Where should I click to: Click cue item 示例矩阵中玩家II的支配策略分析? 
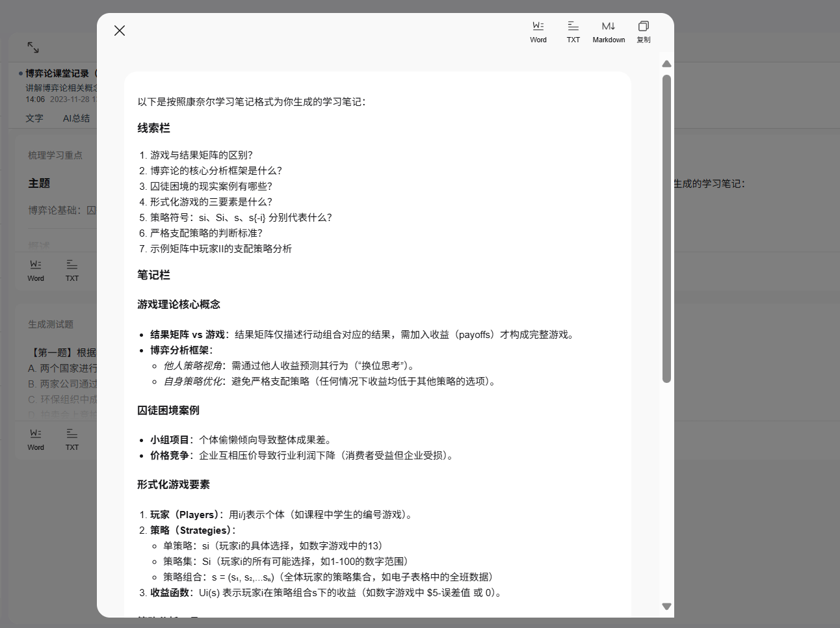(x=221, y=248)
